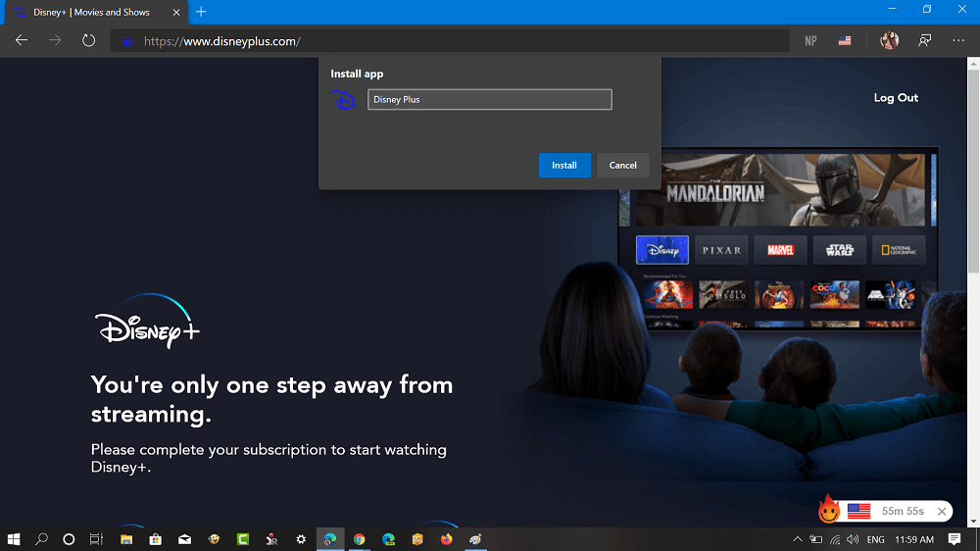Open the browser profile avatar
Image resolution: width=980 pixels, height=551 pixels.
[x=890, y=40]
